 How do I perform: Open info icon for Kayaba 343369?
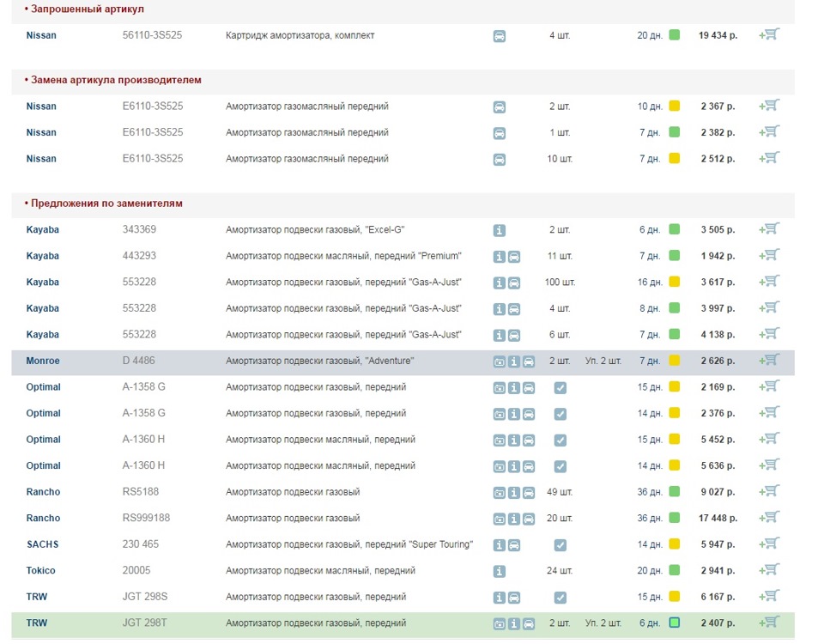pyautogui.click(x=500, y=230)
